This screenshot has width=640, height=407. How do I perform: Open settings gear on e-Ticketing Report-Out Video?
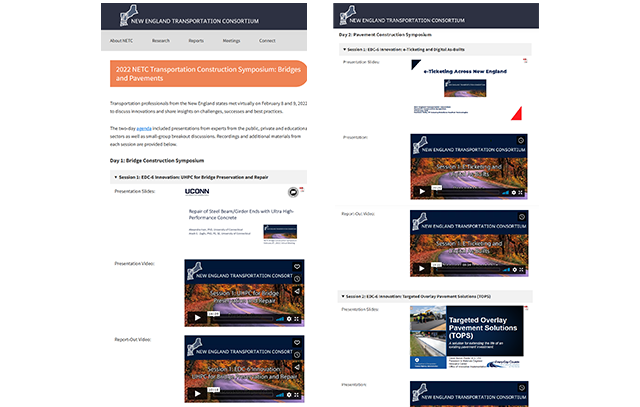[515, 270]
